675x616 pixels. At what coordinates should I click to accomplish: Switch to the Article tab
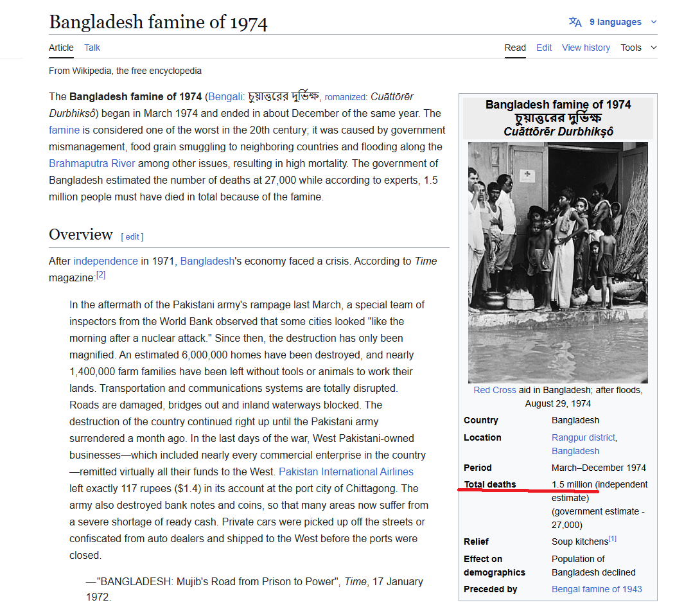[x=61, y=48]
